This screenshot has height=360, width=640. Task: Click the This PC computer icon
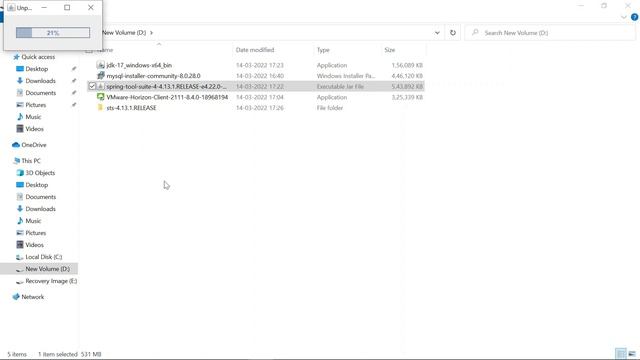(16, 161)
